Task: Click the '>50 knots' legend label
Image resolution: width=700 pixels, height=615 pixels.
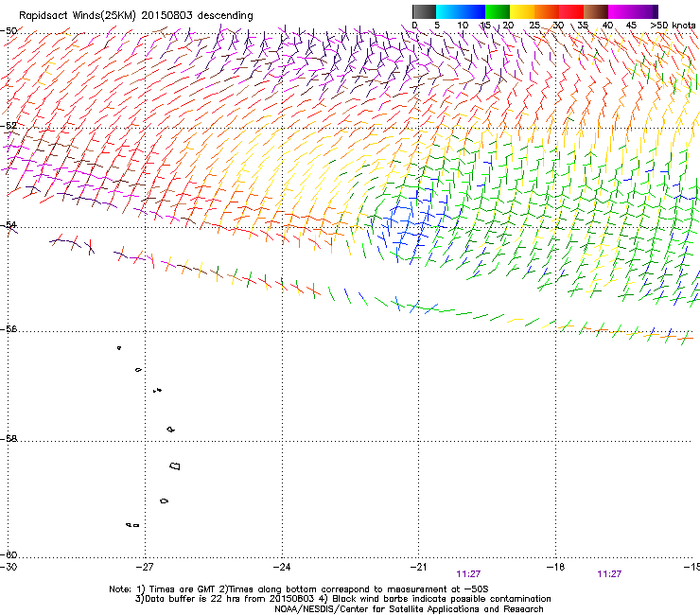Action: tap(673, 26)
